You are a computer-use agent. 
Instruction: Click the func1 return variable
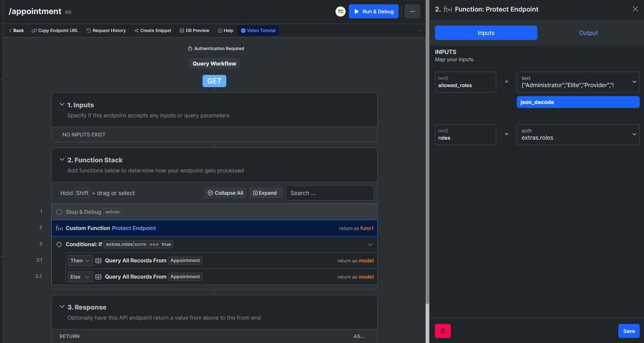[367, 228]
